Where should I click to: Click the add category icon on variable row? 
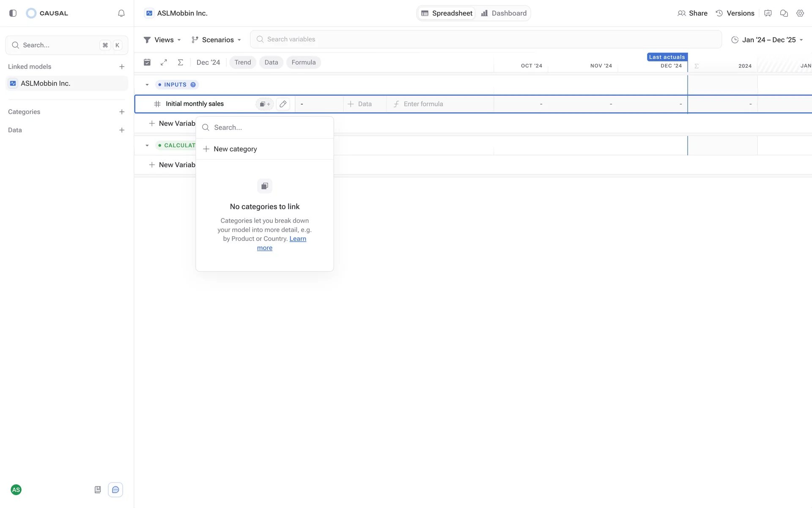pos(265,104)
